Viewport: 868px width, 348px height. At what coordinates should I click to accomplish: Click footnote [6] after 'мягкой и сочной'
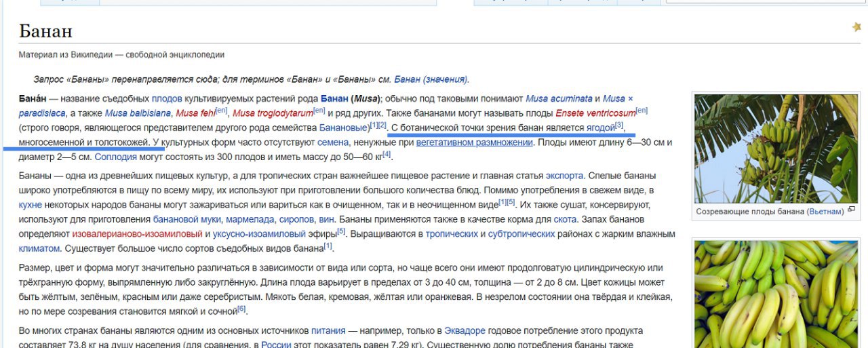[241, 309]
